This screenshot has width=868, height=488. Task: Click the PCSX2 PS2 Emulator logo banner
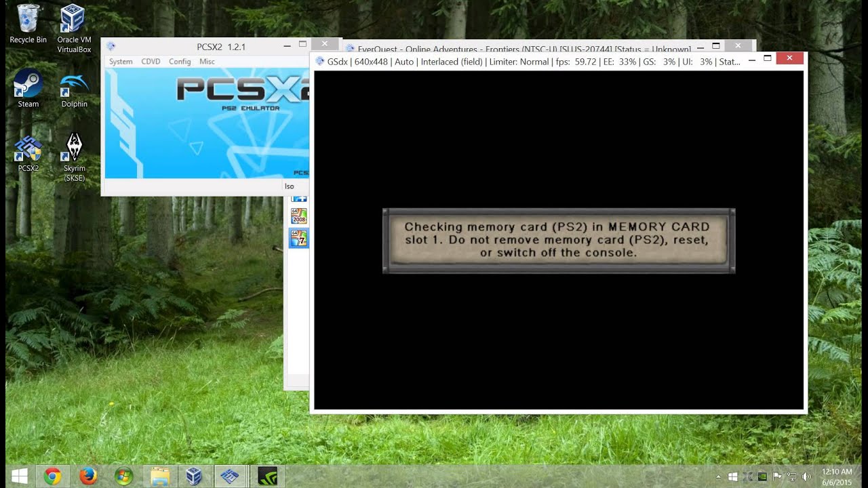pyautogui.click(x=207, y=123)
